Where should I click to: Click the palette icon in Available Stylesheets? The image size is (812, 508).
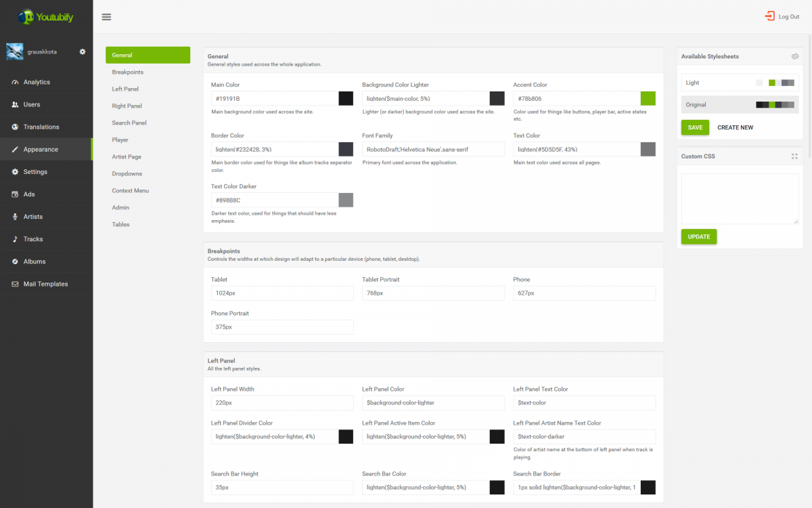[x=795, y=57]
